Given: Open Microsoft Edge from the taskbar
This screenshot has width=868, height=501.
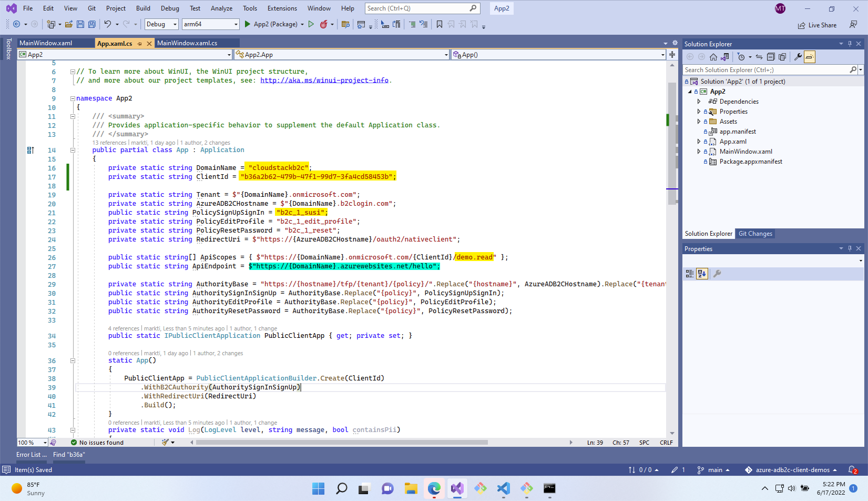Looking at the screenshot, I should pyautogui.click(x=434, y=488).
